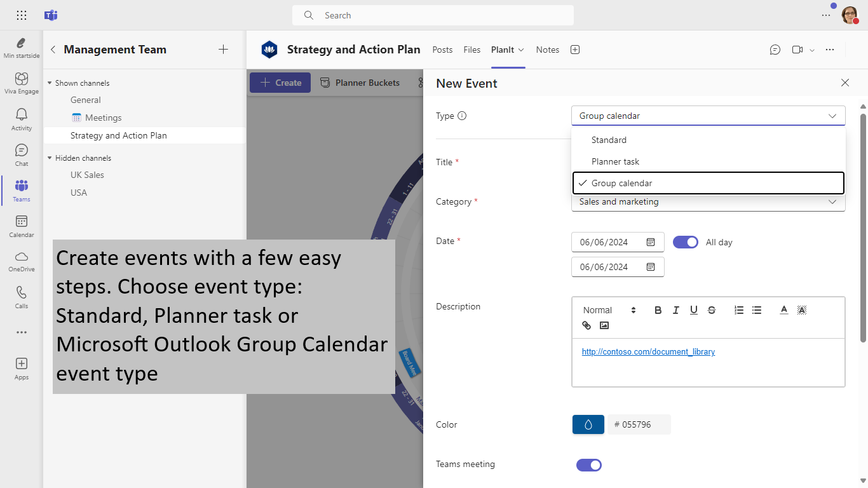Start a video meeting with camera icon
Viewport: 868px width, 488px height.
point(797,50)
